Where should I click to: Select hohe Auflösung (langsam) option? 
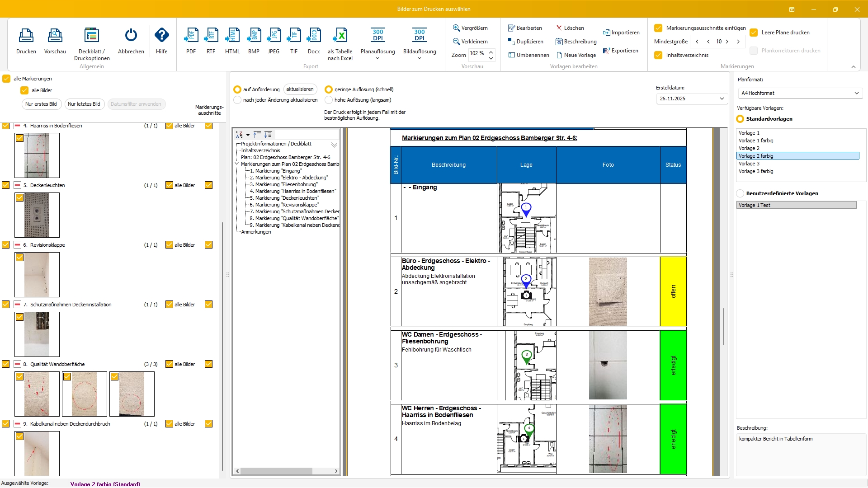(x=329, y=100)
